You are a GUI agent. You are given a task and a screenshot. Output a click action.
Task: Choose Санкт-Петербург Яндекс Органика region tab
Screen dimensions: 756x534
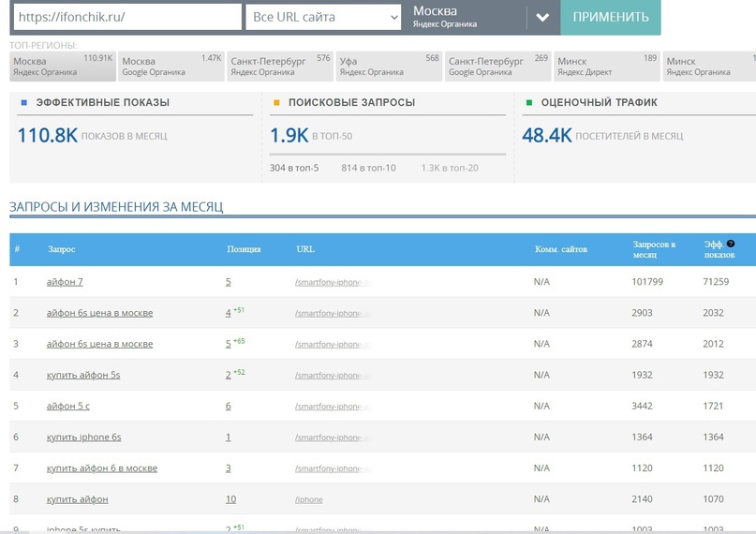coord(280,66)
